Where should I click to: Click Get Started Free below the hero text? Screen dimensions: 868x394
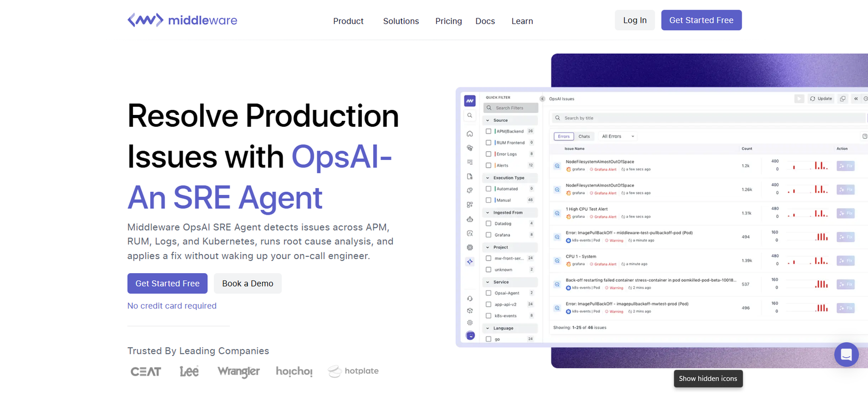tap(168, 283)
